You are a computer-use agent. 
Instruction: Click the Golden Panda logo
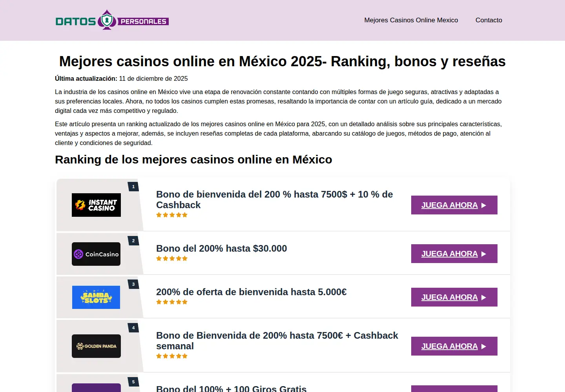[96, 346]
